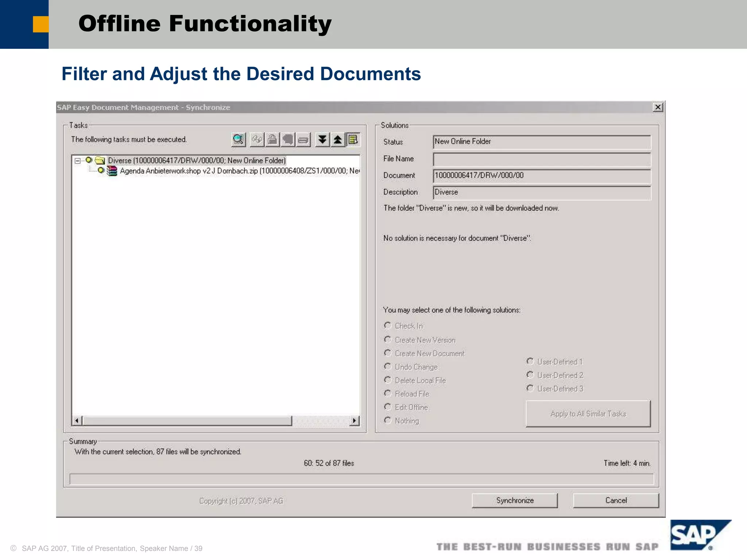Click the grayed speech-bubble icon in Tasks toolbar
The height and width of the screenshot is (560, 747).
pyautogui.click(x=288, y=140)
